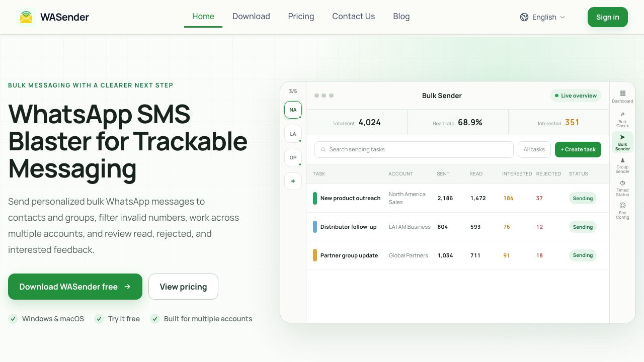Click Sending status for New product outreach
The height and width of the screenshot is (362, 644).
click(x=583, y=198)
